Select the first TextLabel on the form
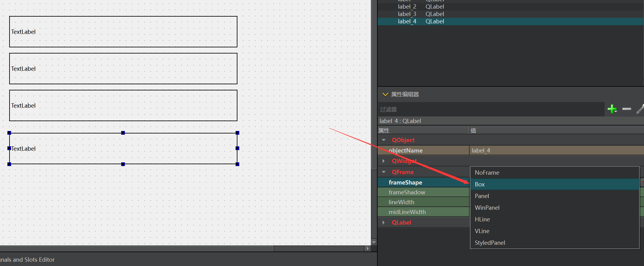This screenshot has height=266, width=644. 123,32
